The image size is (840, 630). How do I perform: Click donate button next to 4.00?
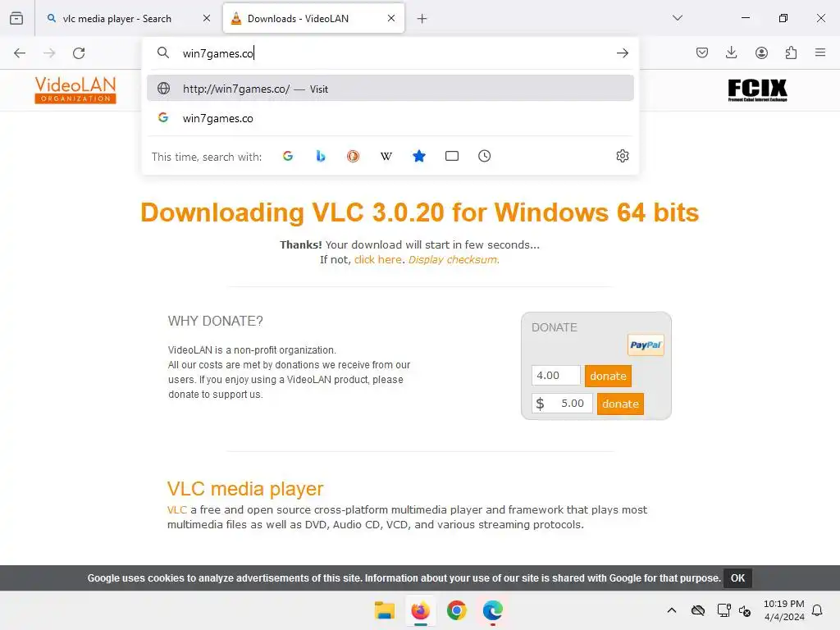(x=608, y=376)
